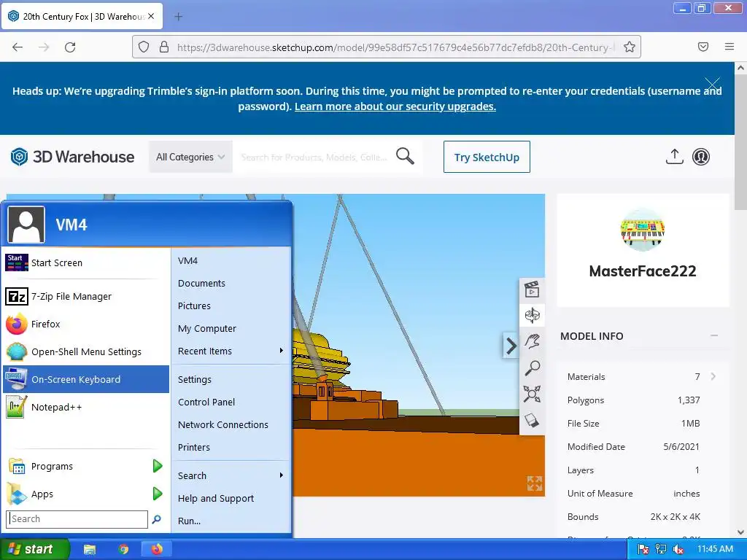Image resolution: width=747 pixels, height=560 pixels.
Task: Click the Try SketchUp button
Action: pyautogui.click(x=487, y=157)
